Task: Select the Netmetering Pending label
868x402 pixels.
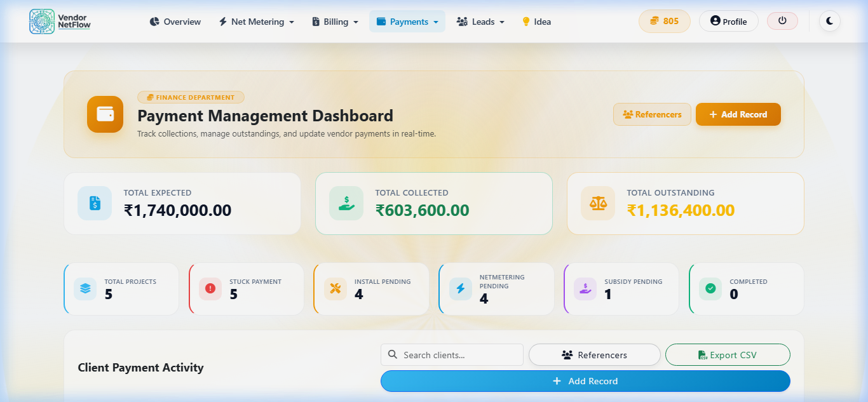Action: (x=502, y=281)
